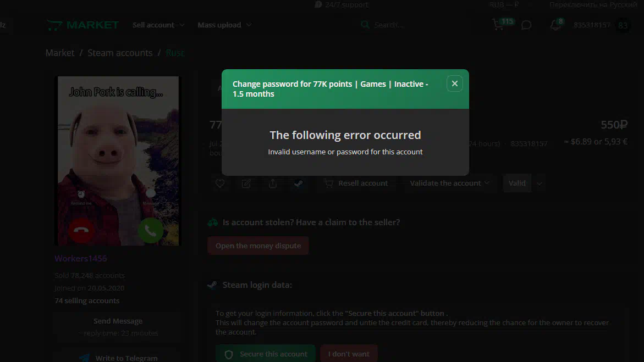Viewport: 644px width, 362px height.
Task: Click the edit pencil icon
Action: [x=246, y=183]
